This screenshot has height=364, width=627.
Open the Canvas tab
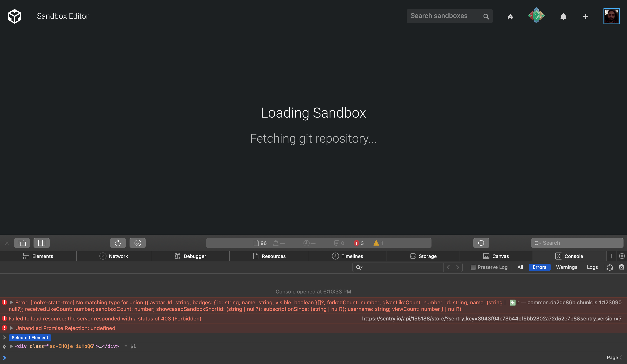tap(496, 256)
